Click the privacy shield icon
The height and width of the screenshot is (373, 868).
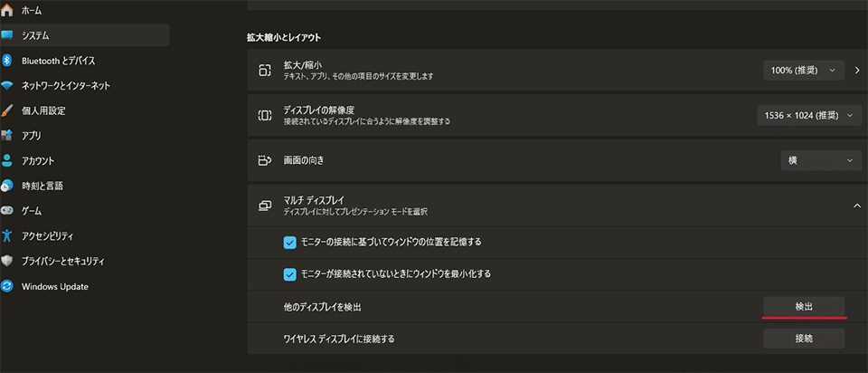tap(6, 261)
